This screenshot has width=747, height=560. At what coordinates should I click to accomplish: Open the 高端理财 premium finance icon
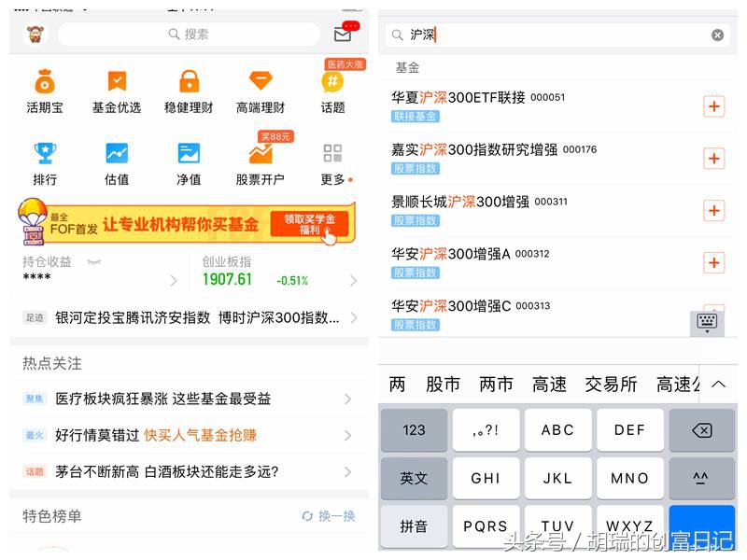[261, 88]
